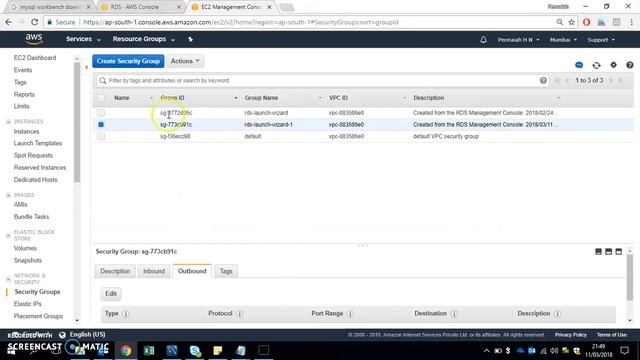Click the pin shortcut icon in navbar
640x360 pixels.
[190, 39]
